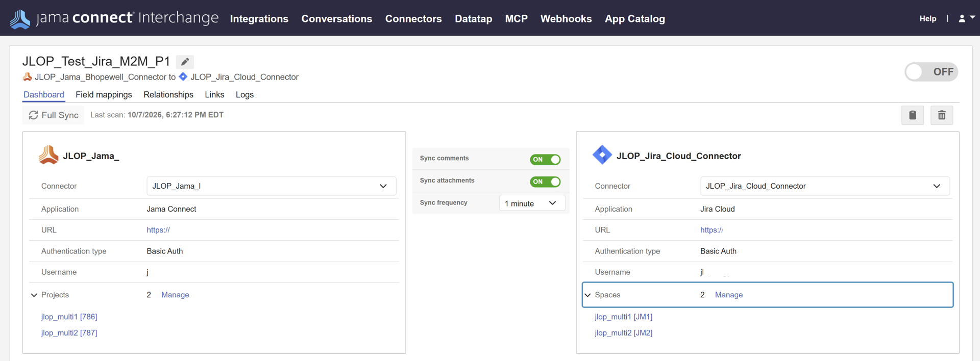Image resolution: width=980 pixels, height=361 pixels.
Task: Switch to the Logs tab
Action: click(x=244, y=95)
